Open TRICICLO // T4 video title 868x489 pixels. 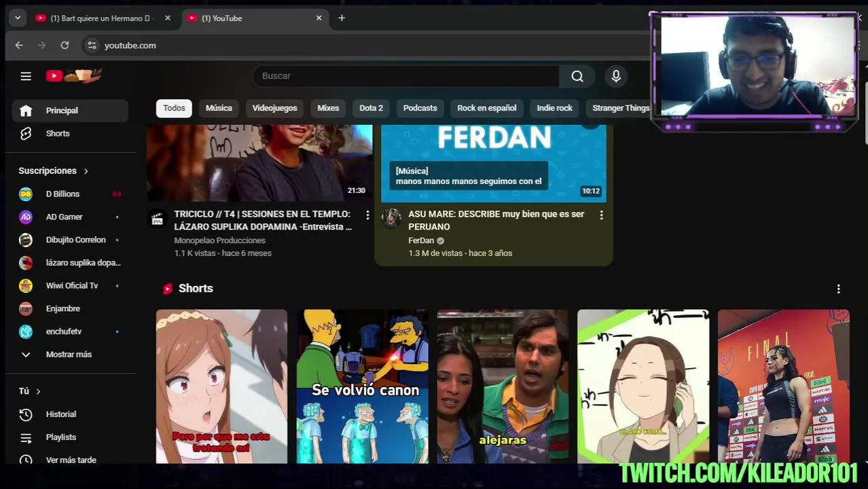point(263,220)
